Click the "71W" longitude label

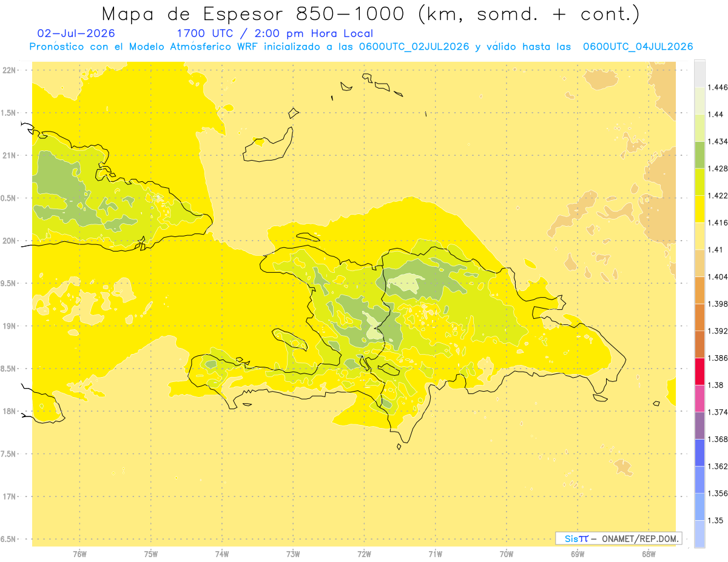435,554
